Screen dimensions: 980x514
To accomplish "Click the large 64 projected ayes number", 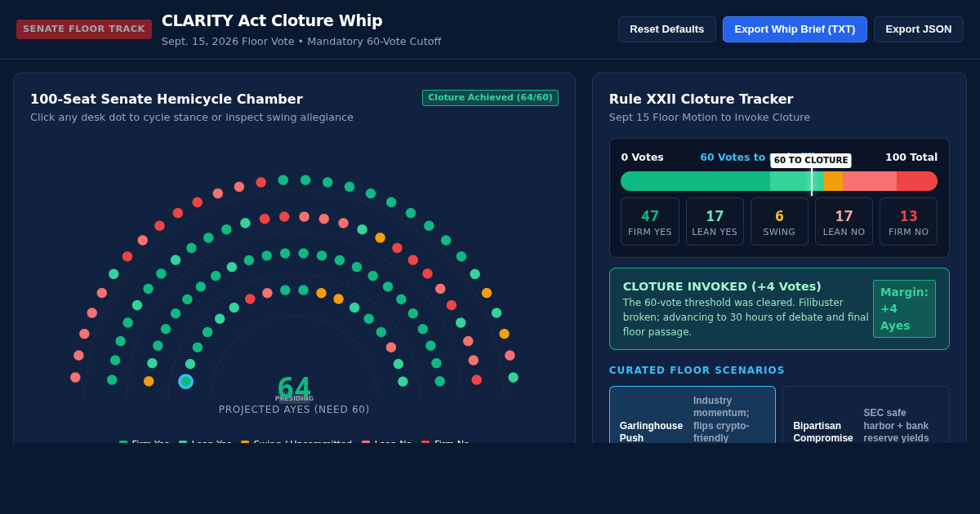I will [x=294, y=388].
